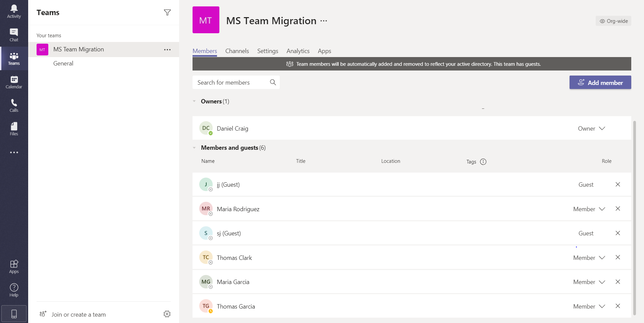Switch to the Channels tab
The height and width of the screenshot is (323, 644).
click(x=237, y=51)
